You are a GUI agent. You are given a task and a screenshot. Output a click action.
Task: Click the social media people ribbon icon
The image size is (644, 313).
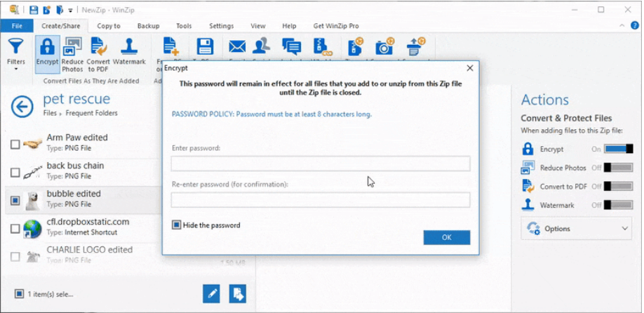[262, 46]
